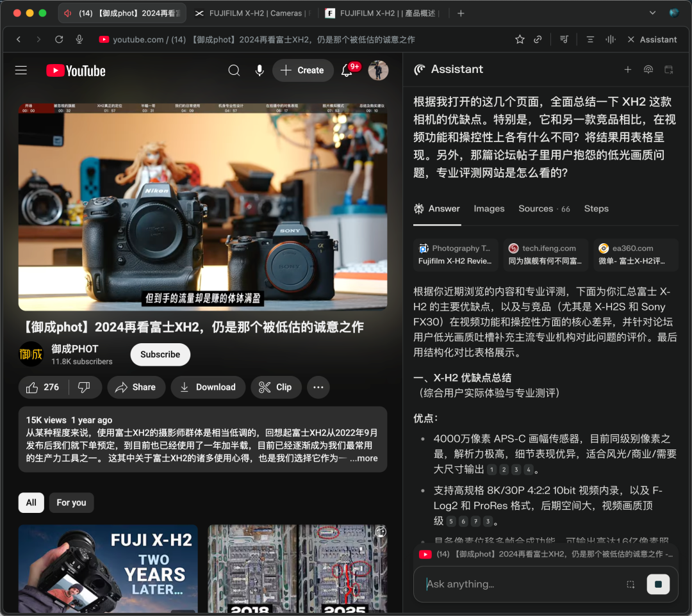Viewport: 692px width, 616px height.
Task: Toggle the YouTube hamburger menu
Action: [21, 70]
